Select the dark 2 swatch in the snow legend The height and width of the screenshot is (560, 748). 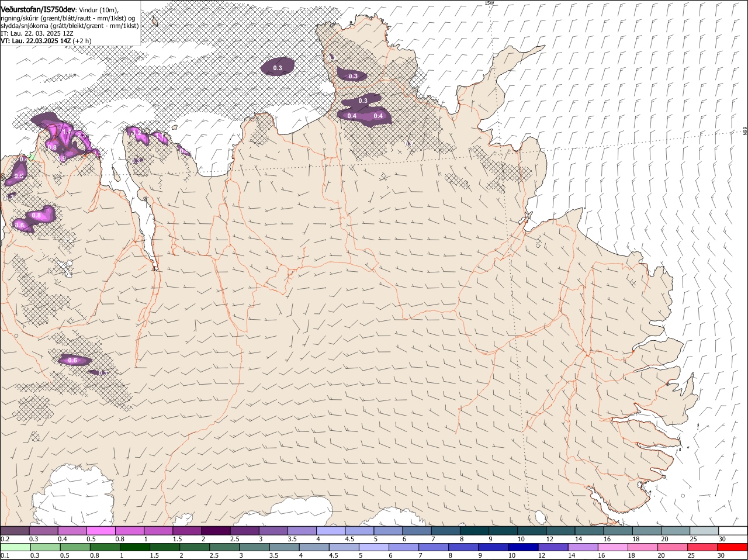tap(216, 530)
